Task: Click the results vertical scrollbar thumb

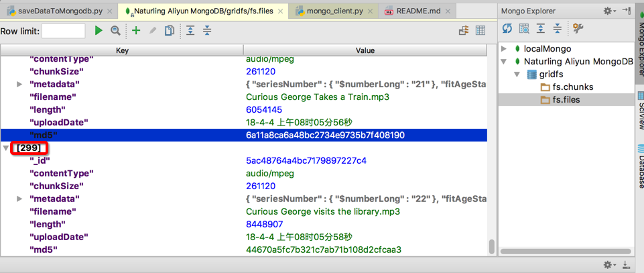Action: click(492, 245)
